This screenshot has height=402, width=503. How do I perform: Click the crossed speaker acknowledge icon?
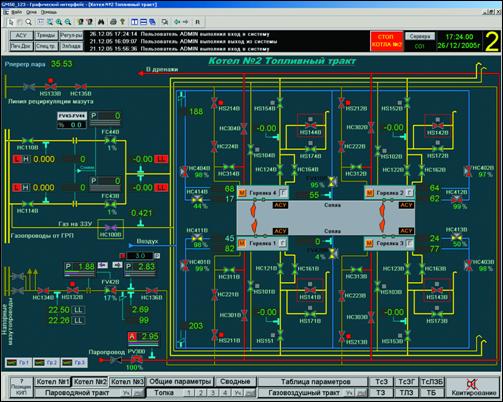click(x=473, y=384)
